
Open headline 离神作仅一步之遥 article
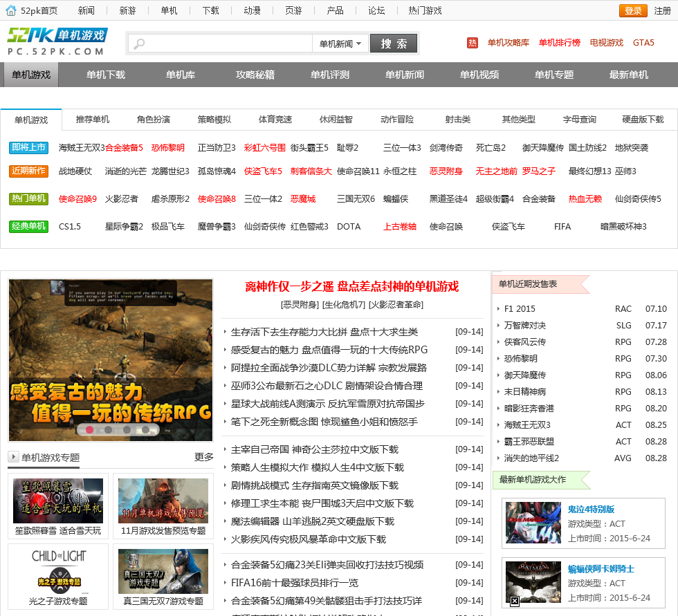pos(351,286)
